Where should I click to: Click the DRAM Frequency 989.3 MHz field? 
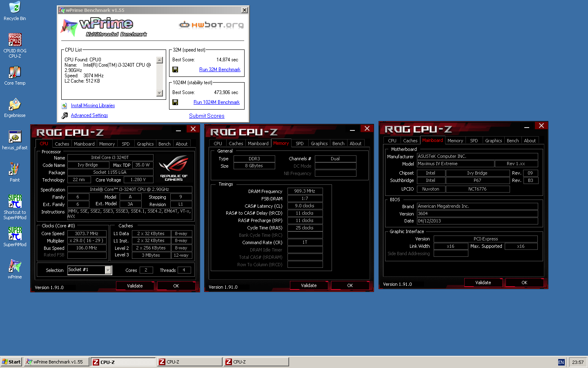coord(305,191)
